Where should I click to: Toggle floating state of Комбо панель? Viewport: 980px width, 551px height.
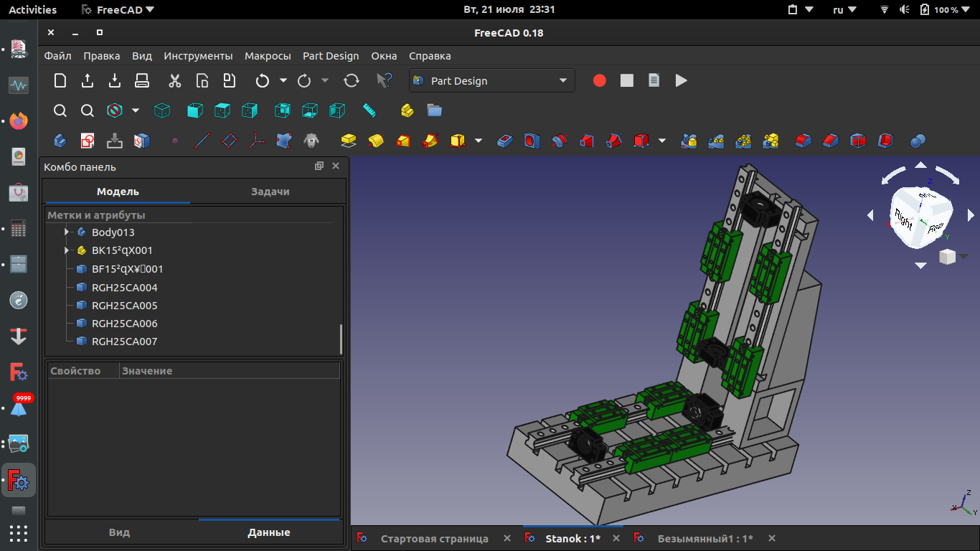pyautogui.click(x=319, y=166)
